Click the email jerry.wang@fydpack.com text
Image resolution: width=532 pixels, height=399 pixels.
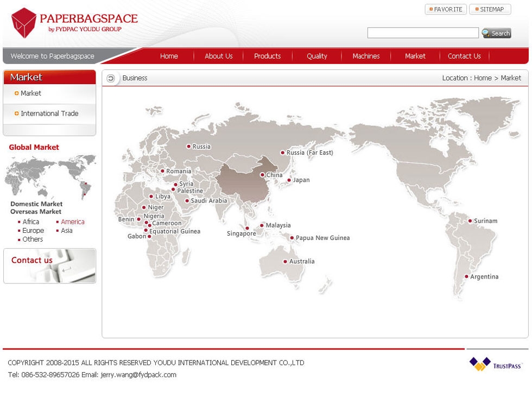pyautogui.click(x=138, y=375)
